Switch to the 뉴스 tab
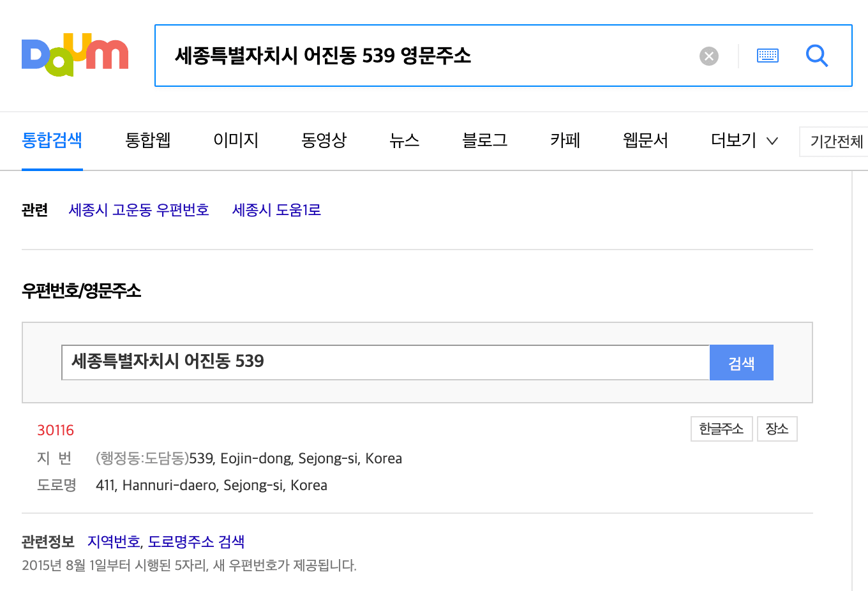 (x=404, y=140)
